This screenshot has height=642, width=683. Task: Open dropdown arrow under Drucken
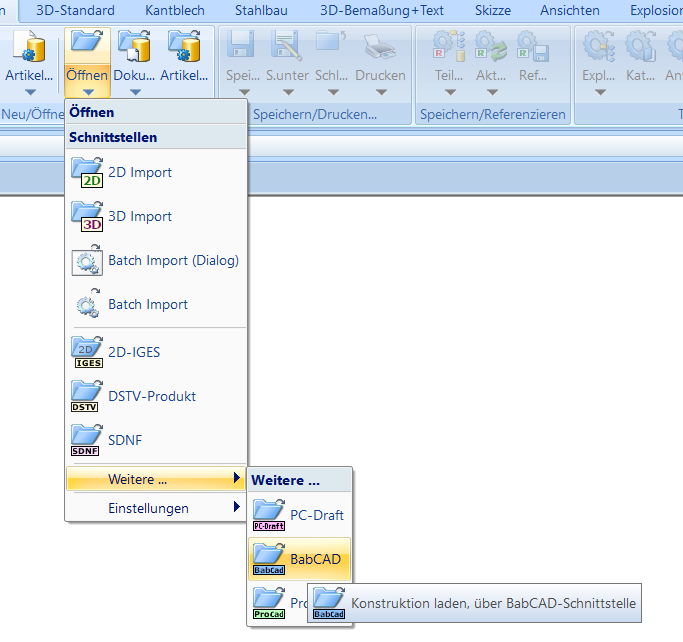point(381,92)
